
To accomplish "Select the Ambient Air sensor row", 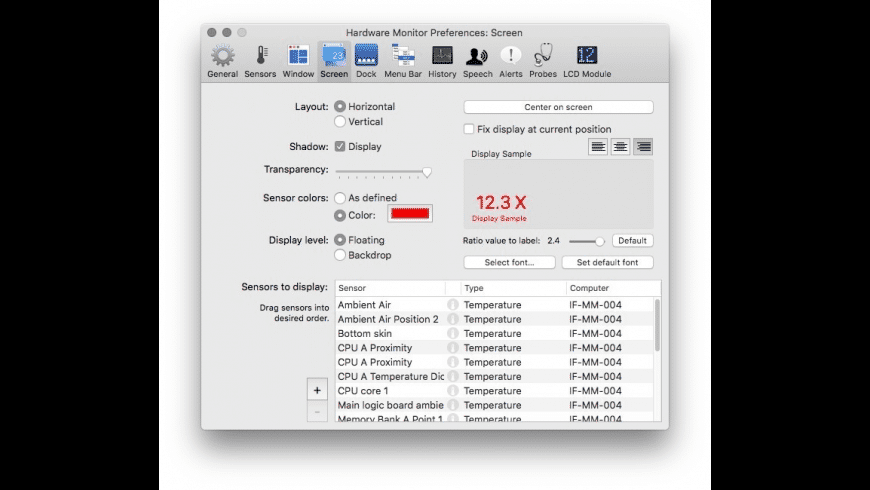I will point(494,305).
